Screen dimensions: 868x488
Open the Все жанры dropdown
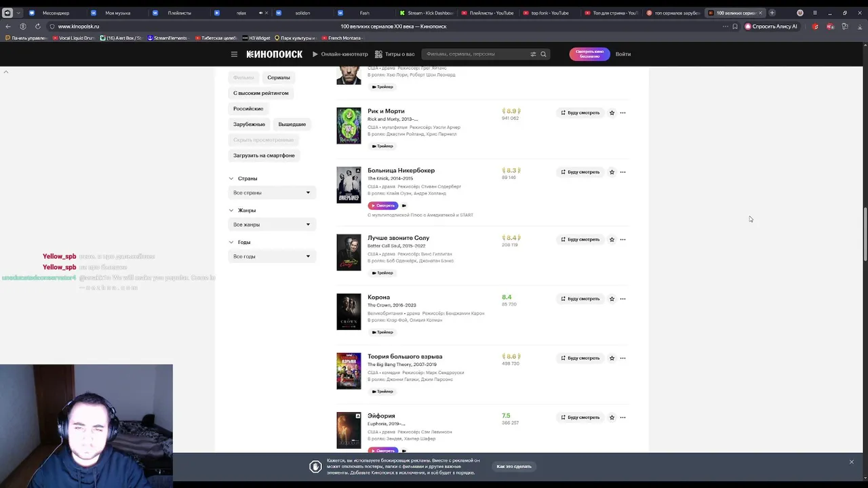click(272, 224)
